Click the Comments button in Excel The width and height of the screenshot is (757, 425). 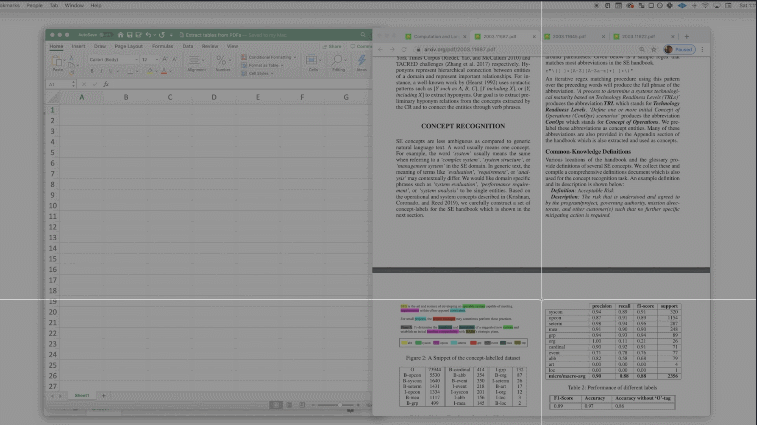point(361,46)
